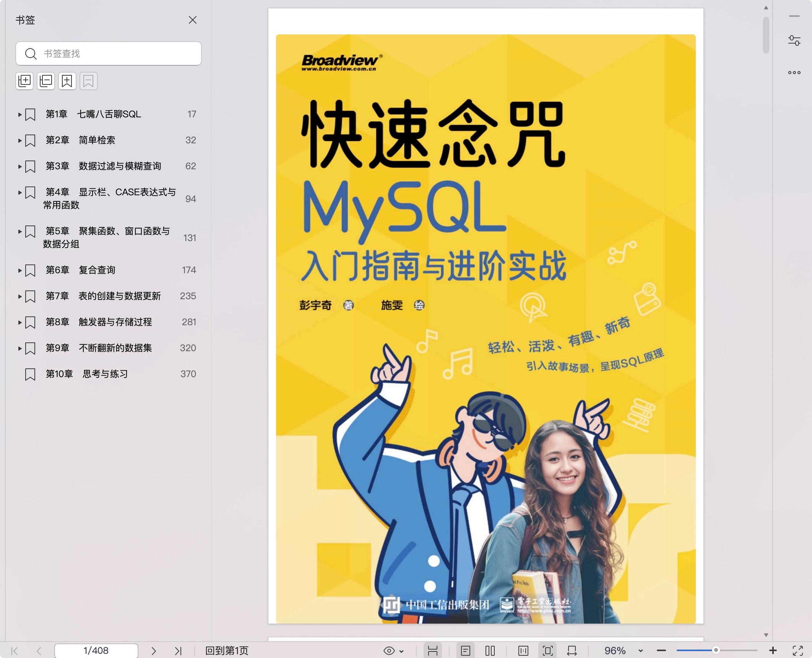
Task: Go to the next page using the right arrow
Action: [x=154, y=651]
